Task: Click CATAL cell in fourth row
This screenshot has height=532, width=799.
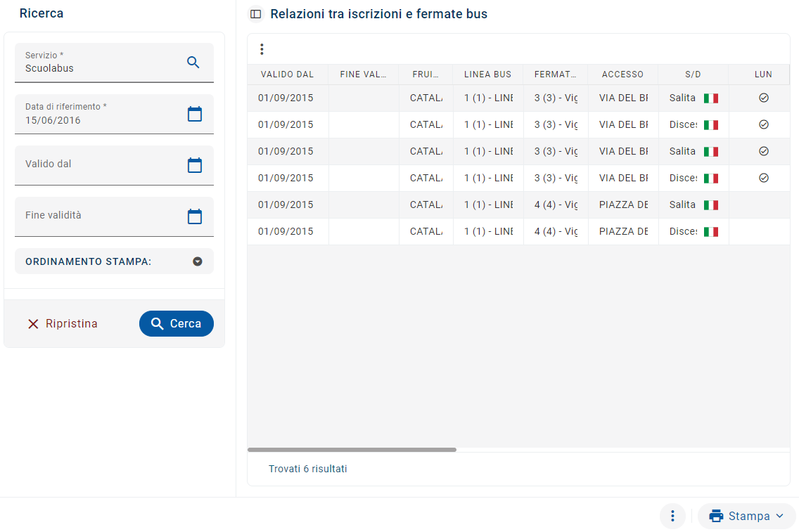Action: pyautogui.click(x=426, y=178)
